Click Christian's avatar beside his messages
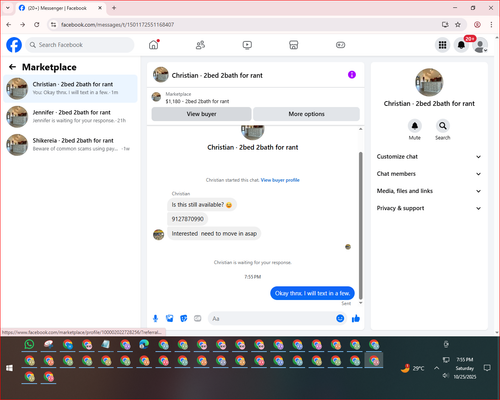500x400 pixels. click(158, 234)
